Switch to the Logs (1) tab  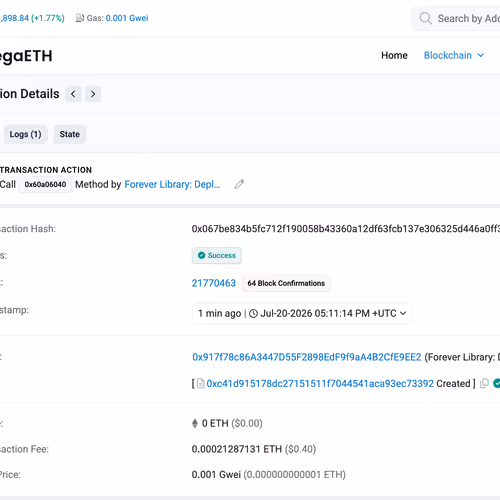pyautogui.click(x=25, y=134)
